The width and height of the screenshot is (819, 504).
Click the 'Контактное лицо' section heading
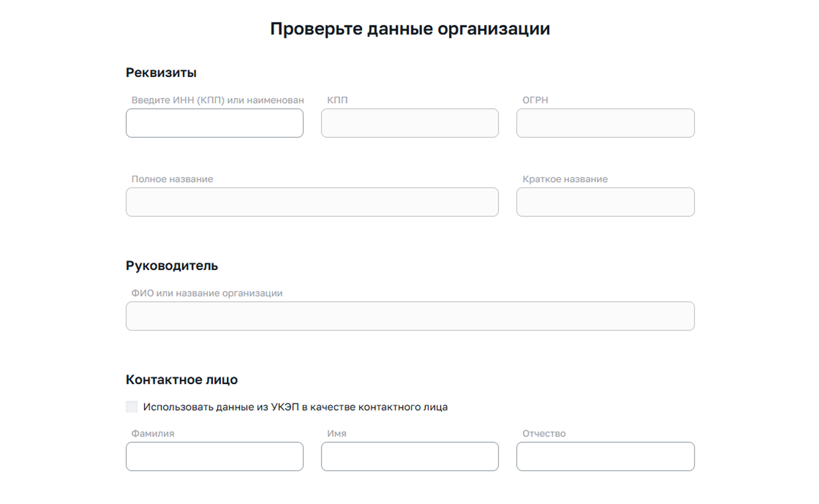182,380
